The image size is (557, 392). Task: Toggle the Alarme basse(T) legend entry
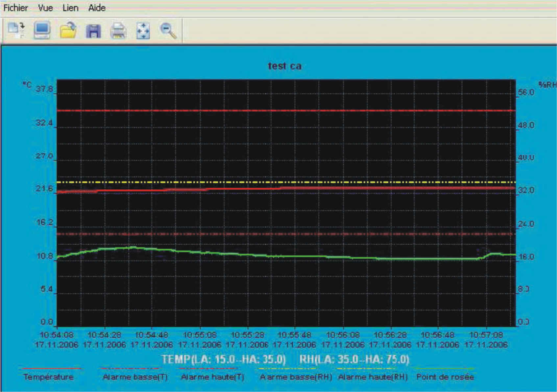pos(135,377)
